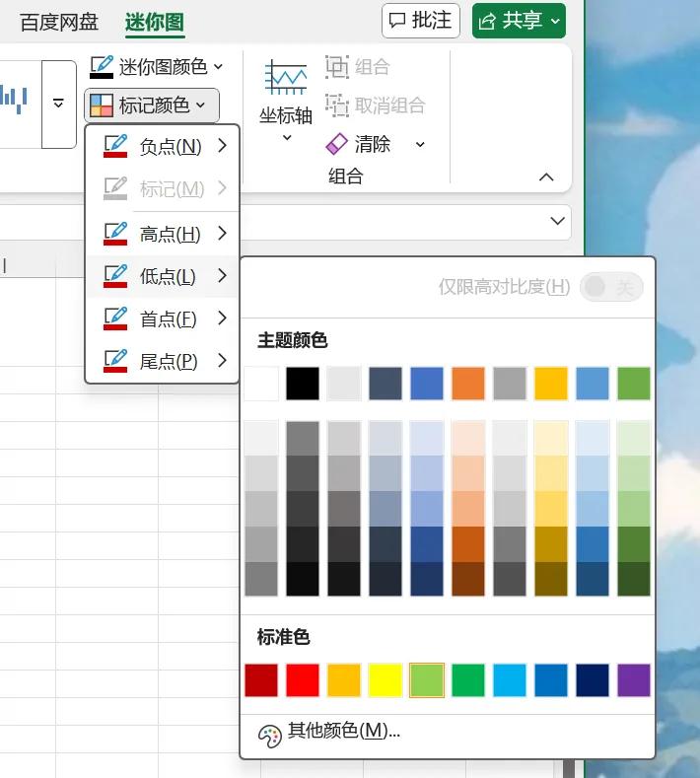Image resolution: width=700 pixels, height=778 pixels.
Task: Expand the 坐标轴 dropdown chevron
Action: [x=287, y=138]
